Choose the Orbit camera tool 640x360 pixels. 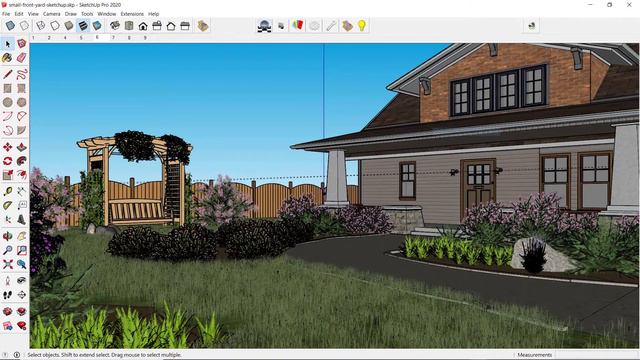point(8,236)
